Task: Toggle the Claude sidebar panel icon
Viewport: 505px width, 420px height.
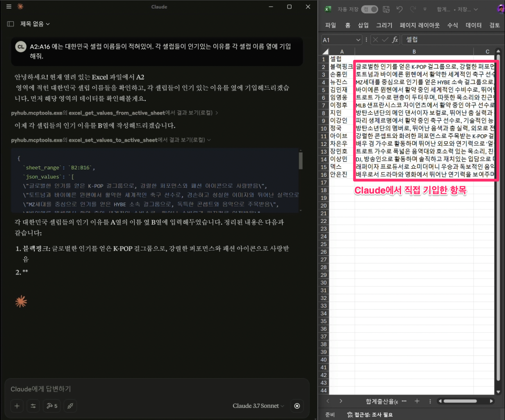Action: [x=11, y=24]
